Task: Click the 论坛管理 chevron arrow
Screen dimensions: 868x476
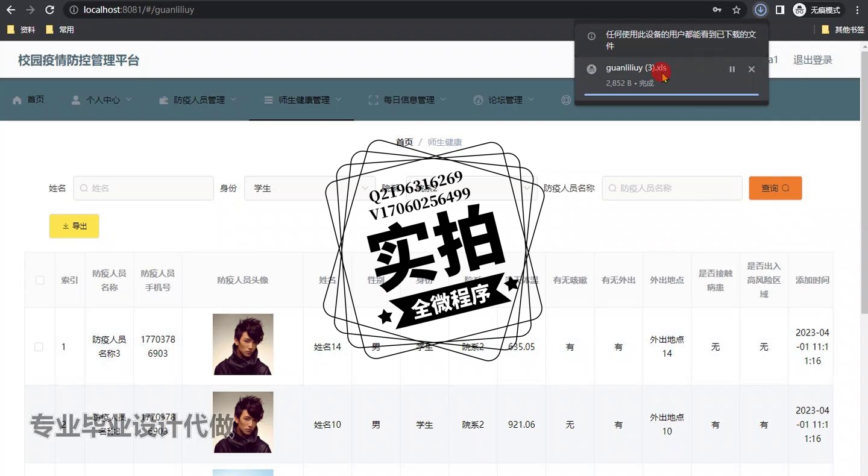Action: [531, 99]
